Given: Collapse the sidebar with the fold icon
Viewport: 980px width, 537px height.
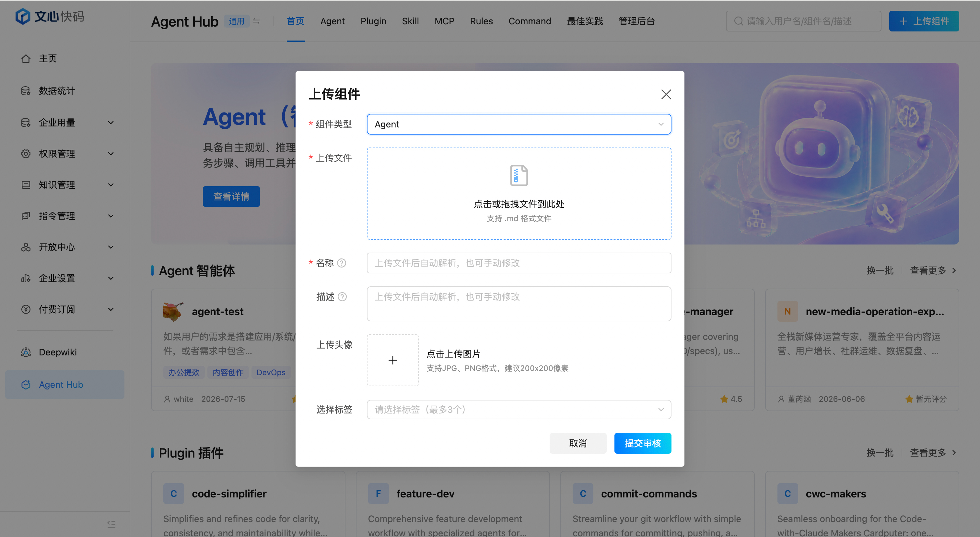Looking at the screenshot, I should pos(111,524).
